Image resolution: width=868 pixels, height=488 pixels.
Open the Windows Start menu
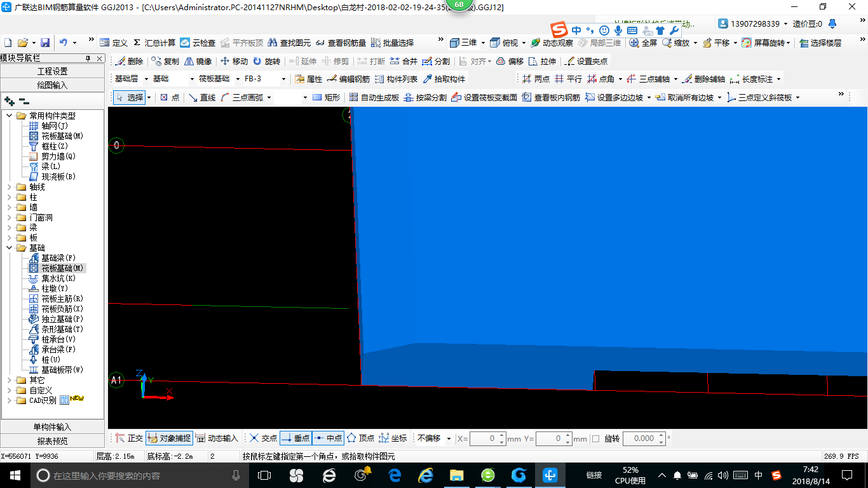(x=15, y=475)
